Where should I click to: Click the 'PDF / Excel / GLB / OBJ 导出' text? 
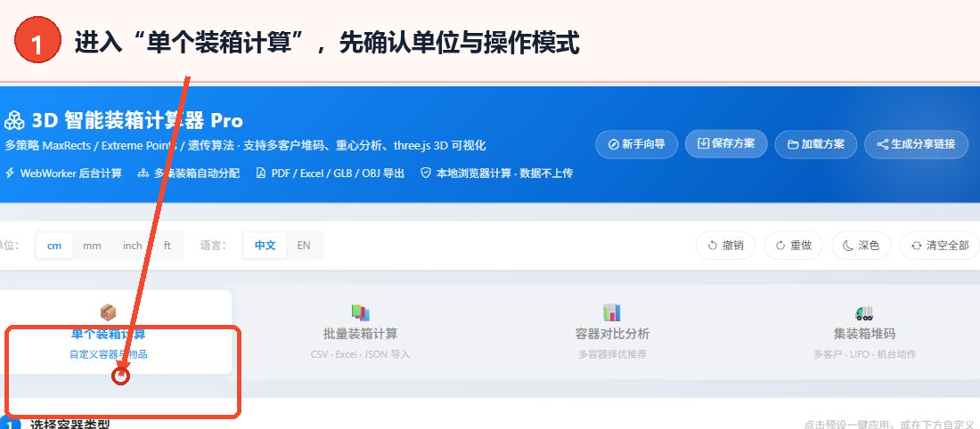[x=339, y=173]
